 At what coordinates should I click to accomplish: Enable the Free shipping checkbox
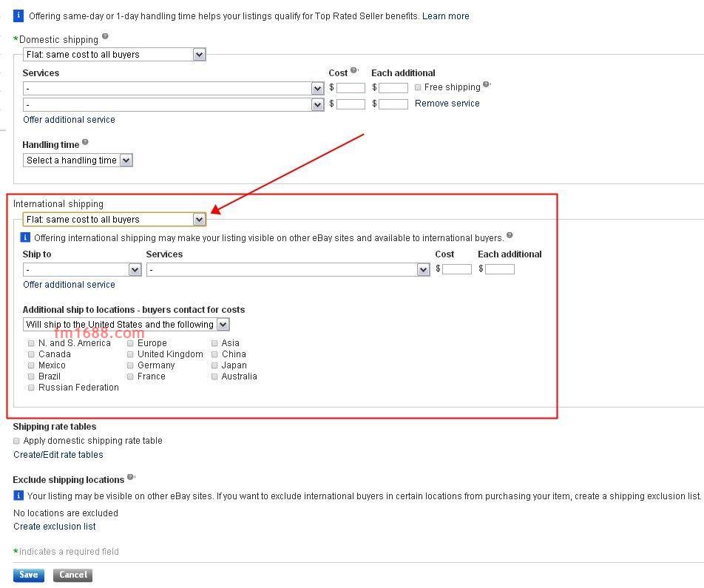coord(418,87)
